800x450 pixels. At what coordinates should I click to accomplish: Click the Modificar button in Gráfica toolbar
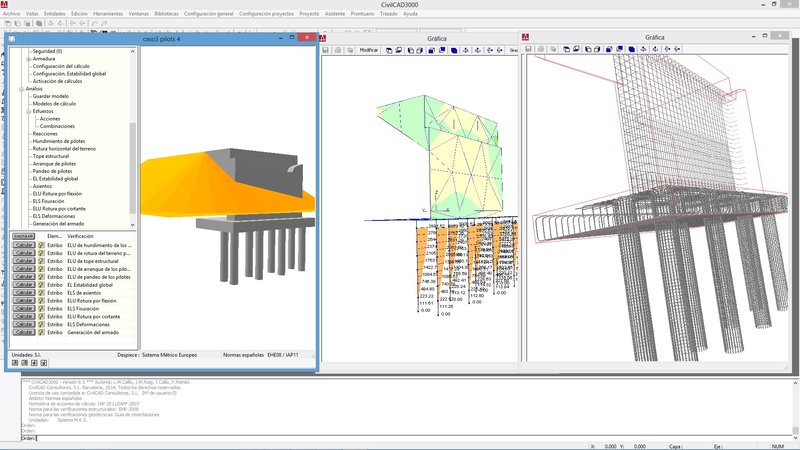pos(369,50)
